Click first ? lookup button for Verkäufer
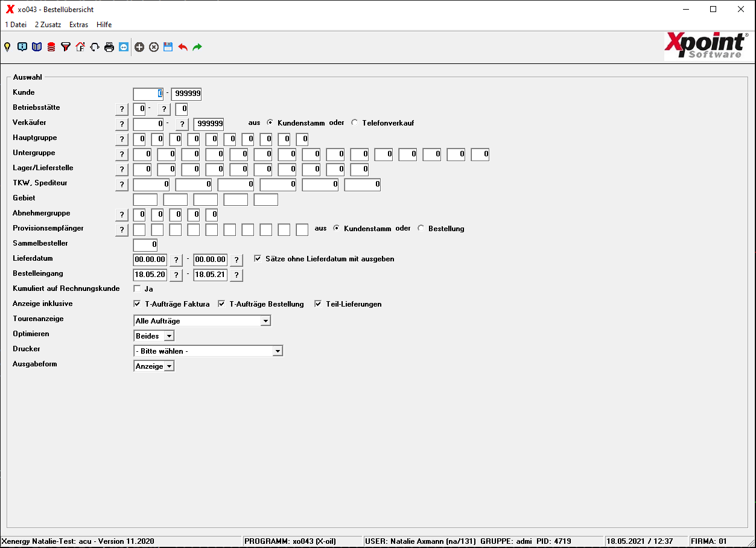 point(122,124)
